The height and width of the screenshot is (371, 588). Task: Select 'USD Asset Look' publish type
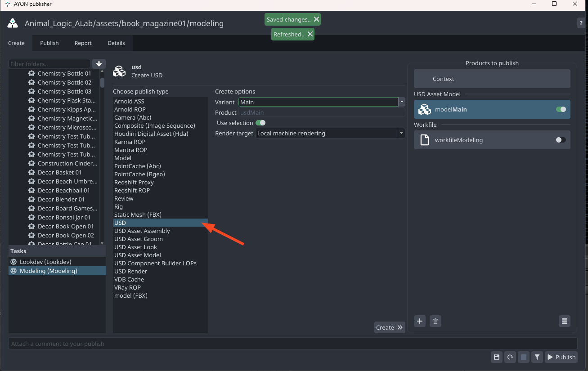tap(160, 247)
